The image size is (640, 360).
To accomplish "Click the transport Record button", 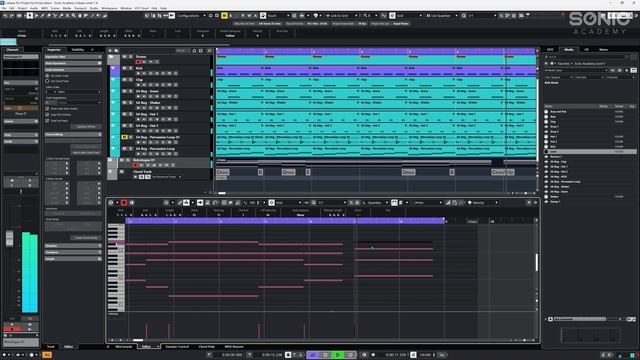I will [350, 355].
